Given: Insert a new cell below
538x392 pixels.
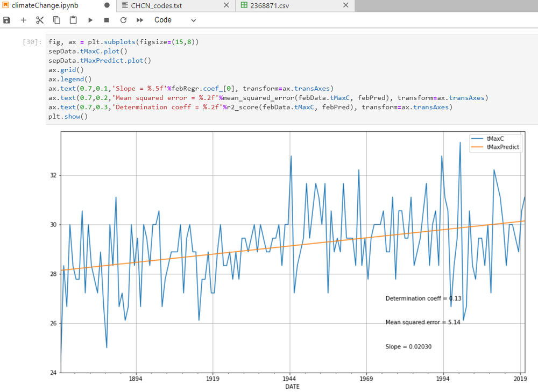Looking at the screenshot, I should point(23,20).
